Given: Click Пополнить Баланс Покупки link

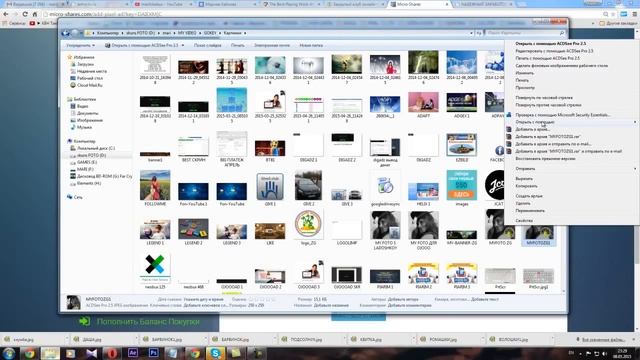Looking at the screenshot, I should 148,322.
